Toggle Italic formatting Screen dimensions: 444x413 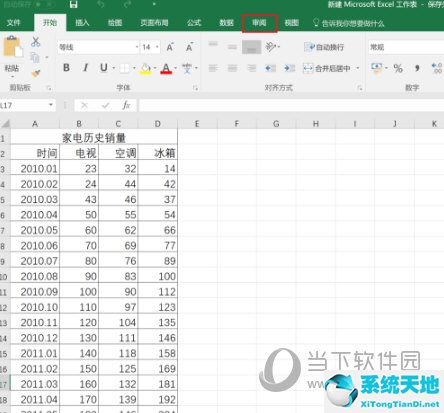pyautogui.click(x=85, y=68)
